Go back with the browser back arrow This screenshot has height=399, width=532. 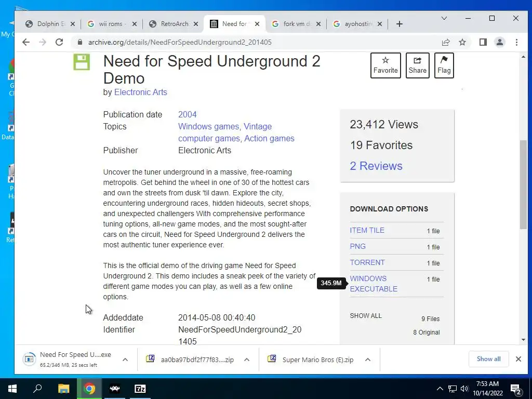pos(26,42)
